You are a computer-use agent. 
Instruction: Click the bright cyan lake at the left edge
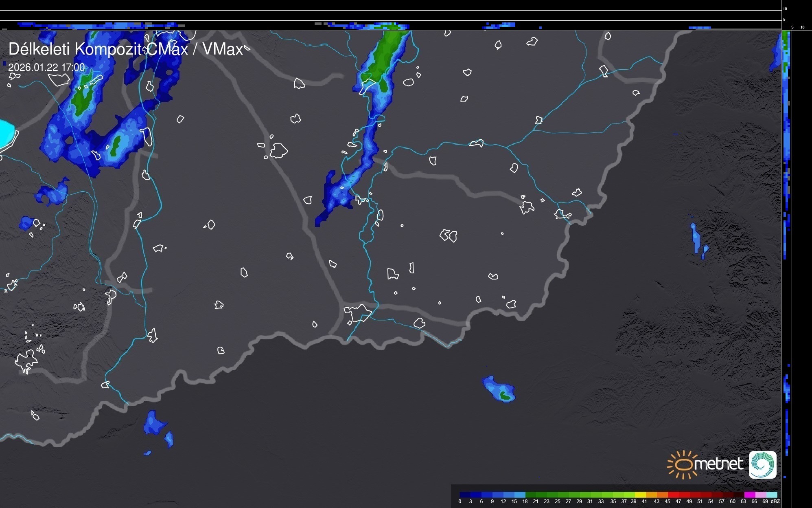(x=6, y=133)
